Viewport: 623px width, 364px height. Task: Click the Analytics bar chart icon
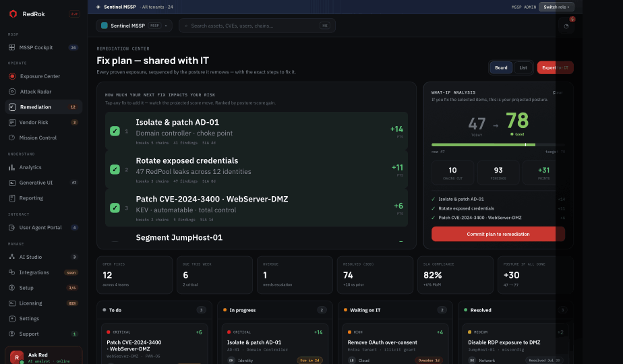coord(12,167)
